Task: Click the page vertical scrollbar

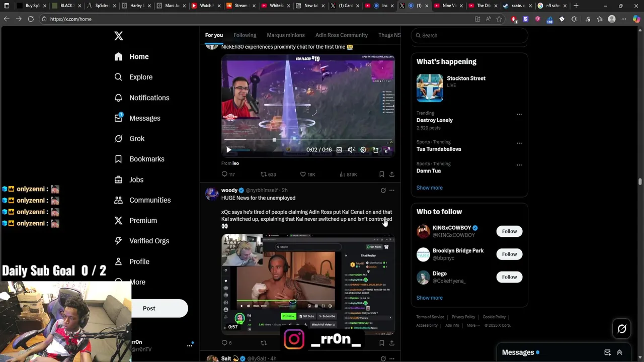Action: [x=640, y=181]
